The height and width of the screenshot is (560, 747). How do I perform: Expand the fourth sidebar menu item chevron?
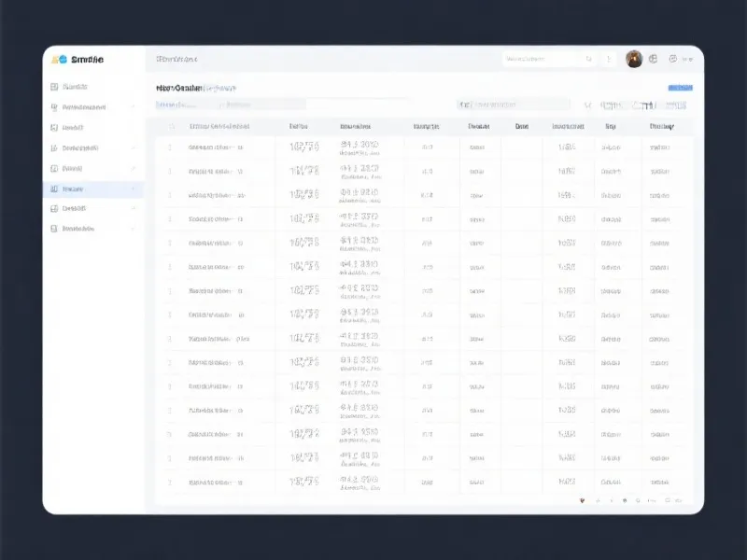pyautogui.click(x=134, y=147)
